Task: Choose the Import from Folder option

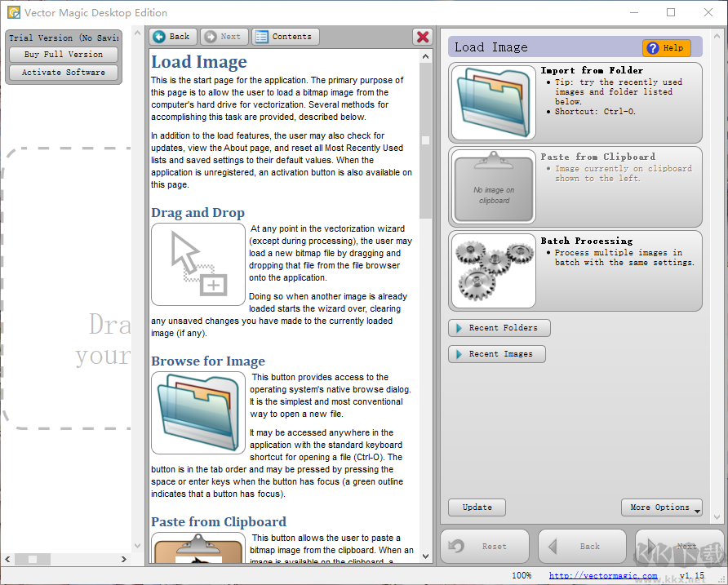Action: coord(575,103)
